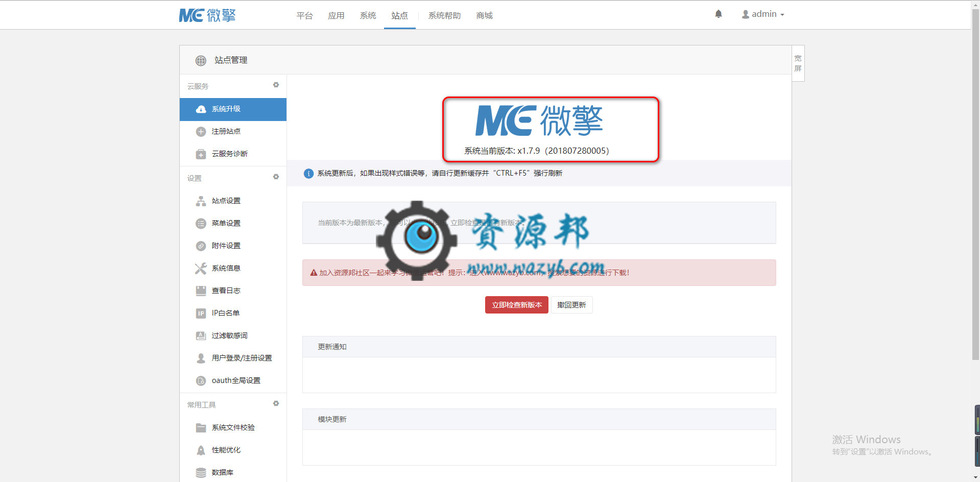Click the list icon beside 菜单设置
This screenshot has height=482, width=980.
[x=201, y=224]
